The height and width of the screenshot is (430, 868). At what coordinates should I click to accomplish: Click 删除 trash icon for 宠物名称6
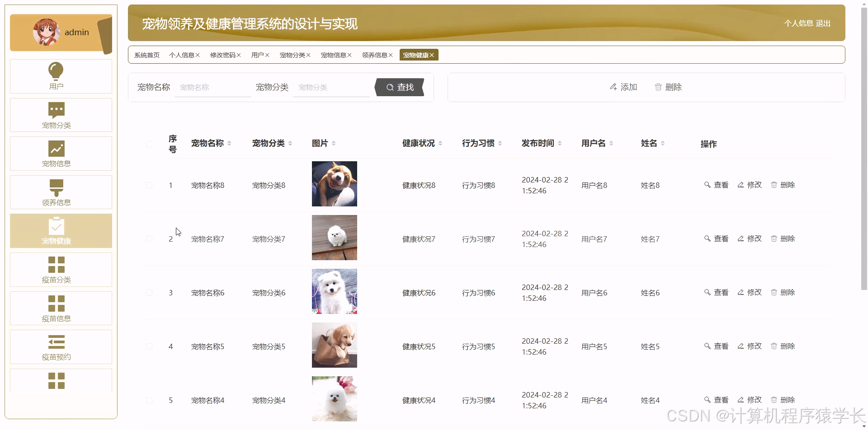point(774,292)
